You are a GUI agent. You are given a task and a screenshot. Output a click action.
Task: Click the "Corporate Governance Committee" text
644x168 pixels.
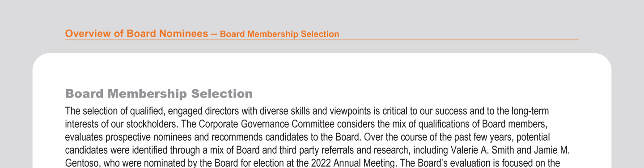click(254, 124)
